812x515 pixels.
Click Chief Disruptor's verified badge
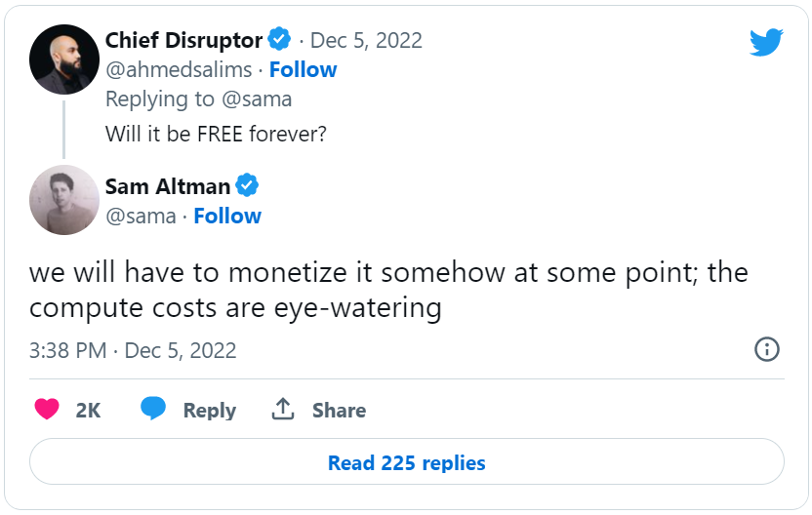click(280, 40)
